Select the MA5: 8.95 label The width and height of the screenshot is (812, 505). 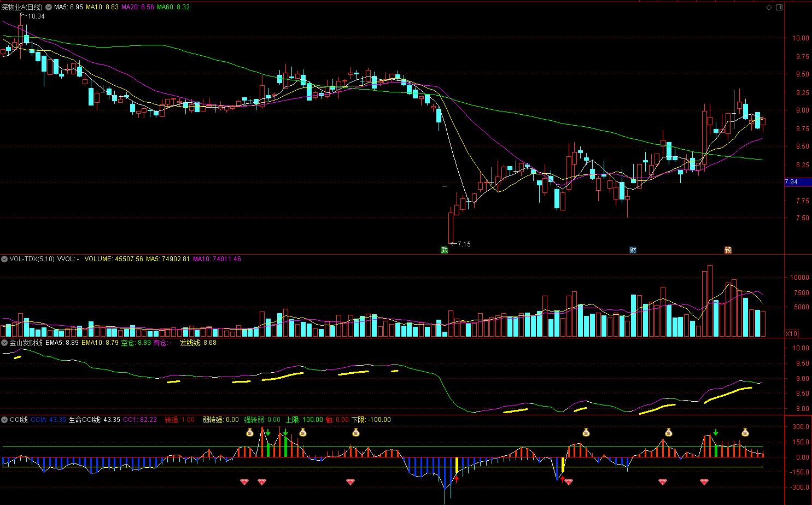[x=68, y=8]
